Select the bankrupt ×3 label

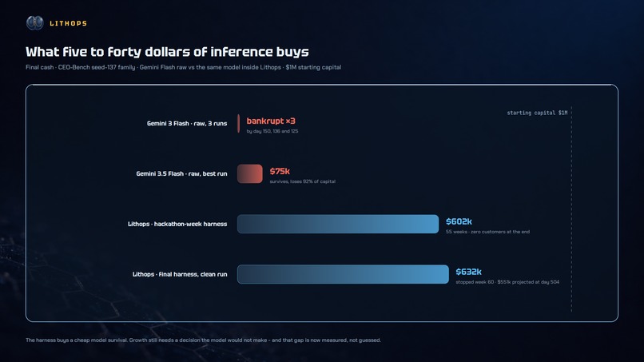click(271, 121)
